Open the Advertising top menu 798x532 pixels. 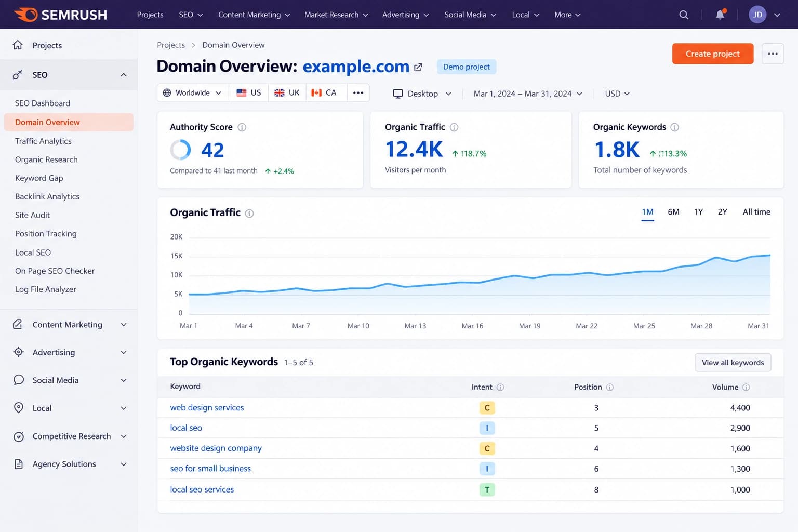[405, 15]
